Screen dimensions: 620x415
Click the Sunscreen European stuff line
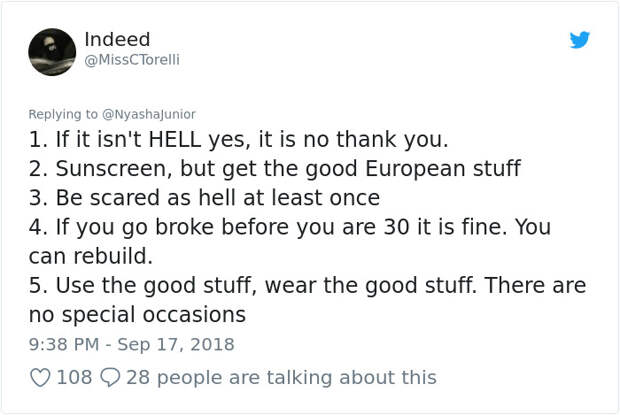tap(275, 169)
